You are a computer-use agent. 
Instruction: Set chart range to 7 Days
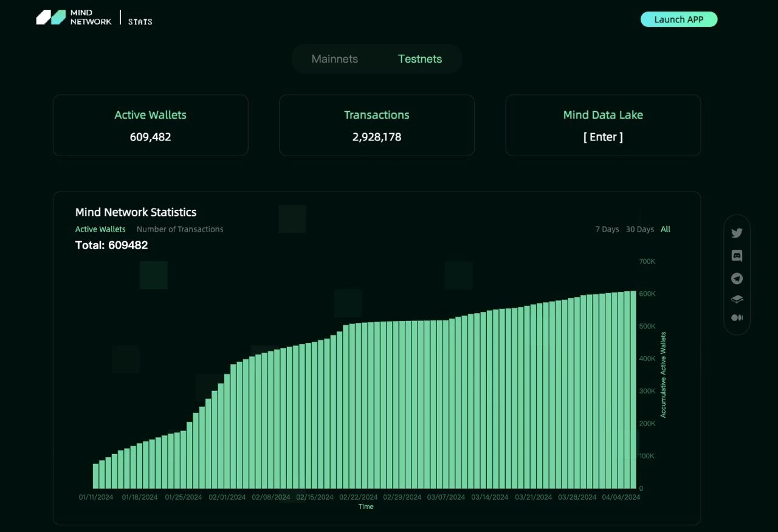[x=607, y=229]
